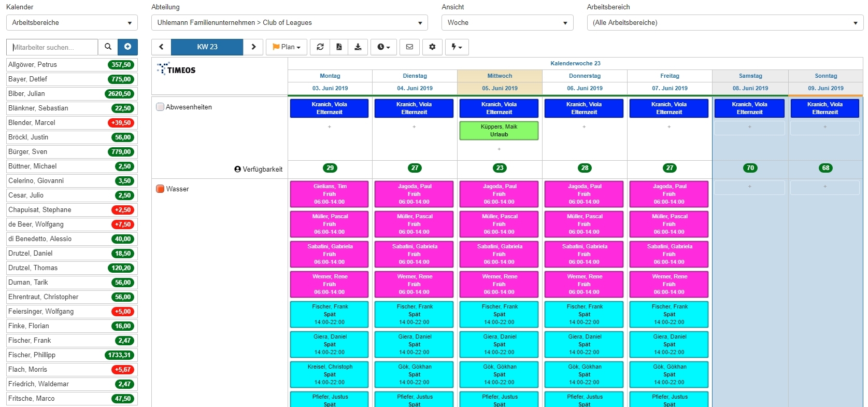Click the refresh icon in the toolbar

[320, 47]
